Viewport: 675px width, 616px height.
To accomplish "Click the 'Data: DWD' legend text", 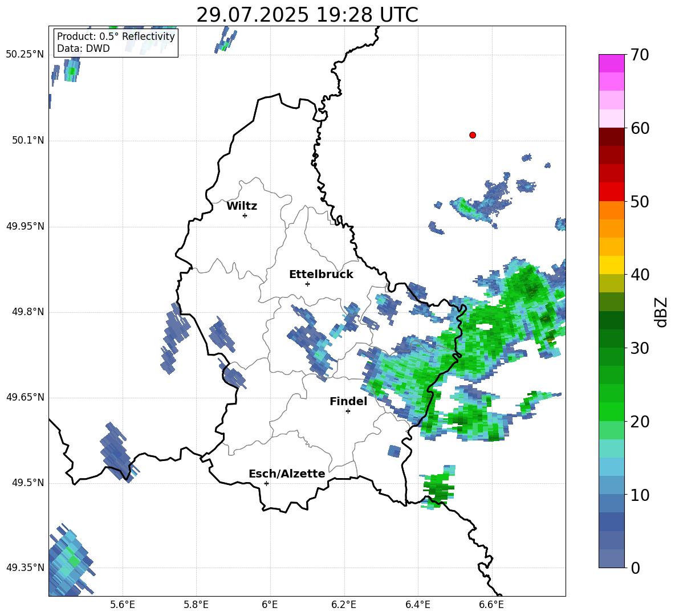I will (x=83, y=48).
